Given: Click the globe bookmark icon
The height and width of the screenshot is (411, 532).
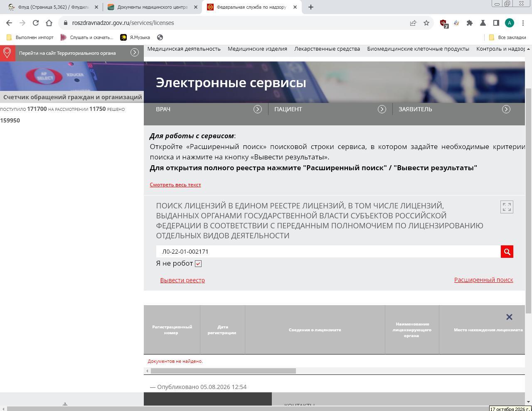Looking at the screenshot, I should tap(160, 37).
